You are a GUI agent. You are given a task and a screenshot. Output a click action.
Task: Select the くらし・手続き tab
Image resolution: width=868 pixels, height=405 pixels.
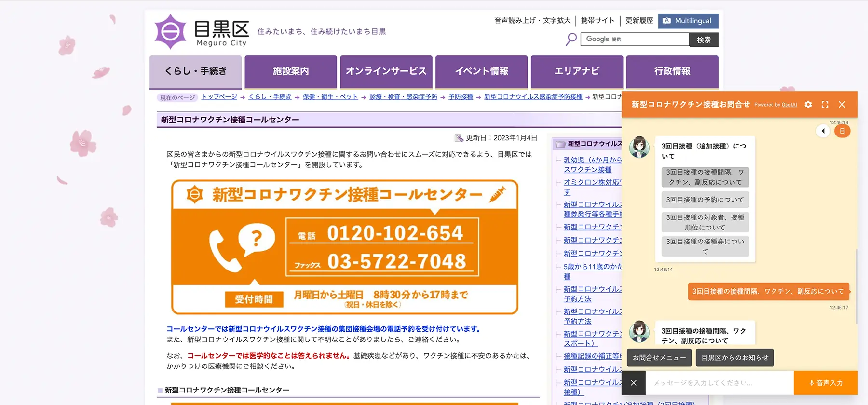(195, 72)
